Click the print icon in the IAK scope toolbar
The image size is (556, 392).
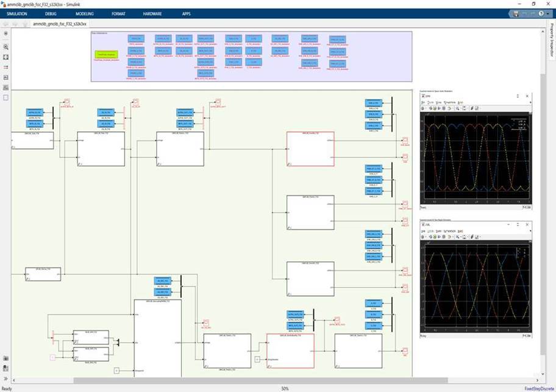click(422, 237)
